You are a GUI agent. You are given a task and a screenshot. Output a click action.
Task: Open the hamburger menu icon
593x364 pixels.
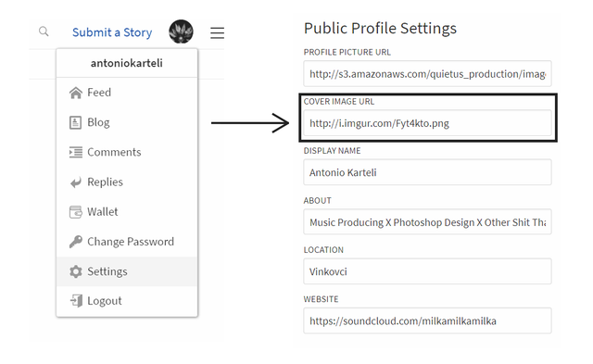[217, 33]
